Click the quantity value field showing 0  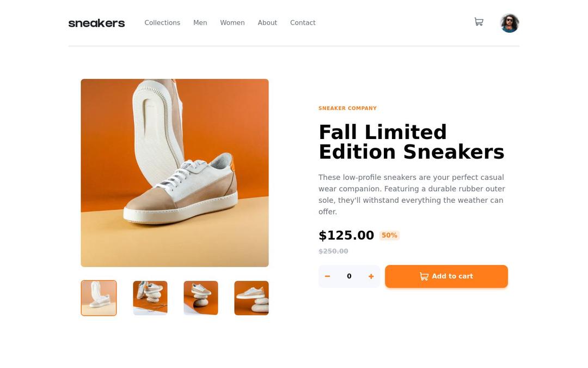click(349, 276)
